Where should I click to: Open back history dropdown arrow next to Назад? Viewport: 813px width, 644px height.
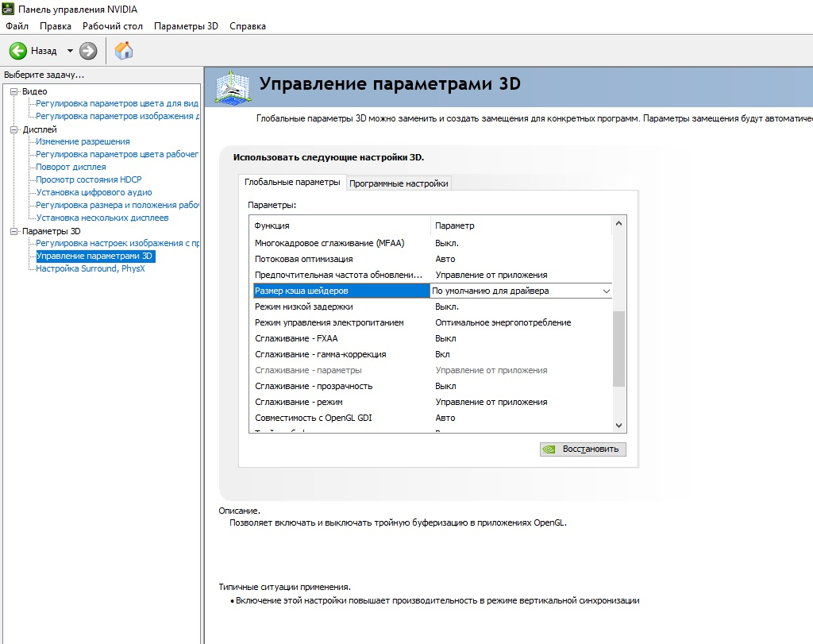click(x=70, y=51)
